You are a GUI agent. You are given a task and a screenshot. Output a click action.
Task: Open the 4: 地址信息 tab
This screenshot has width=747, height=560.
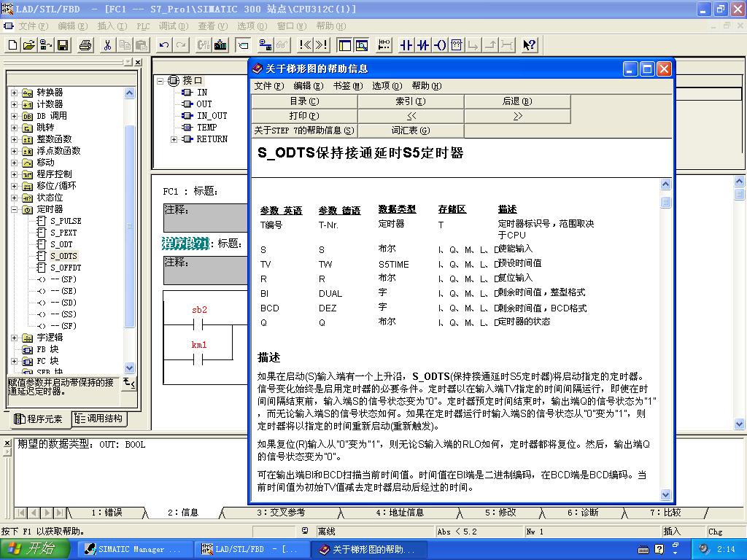pyautogui.click(x=400, y=513)
